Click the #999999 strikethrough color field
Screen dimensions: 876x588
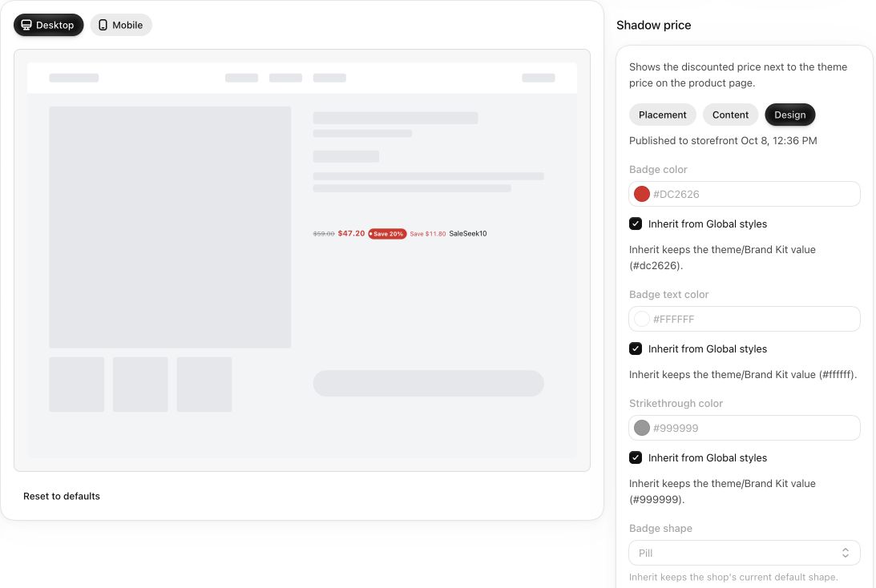[744, 429]
